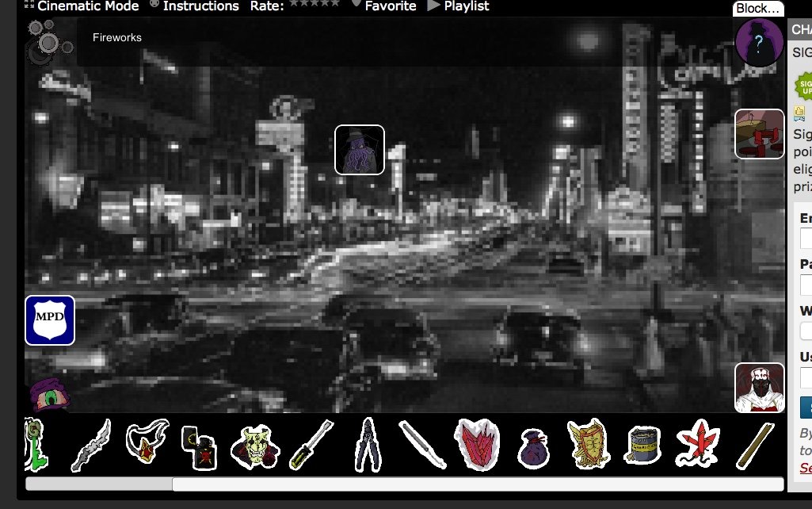Select the grey paint can item

pos(642,445)
